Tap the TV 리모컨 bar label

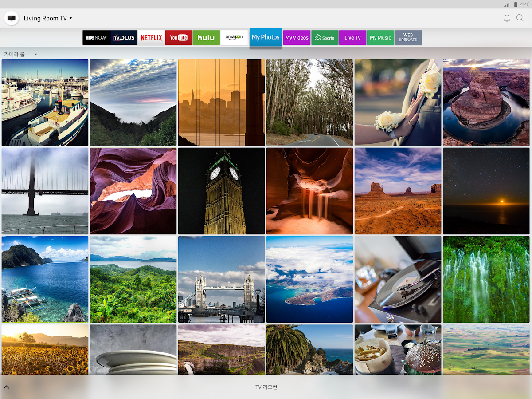(x=266, y=387)
